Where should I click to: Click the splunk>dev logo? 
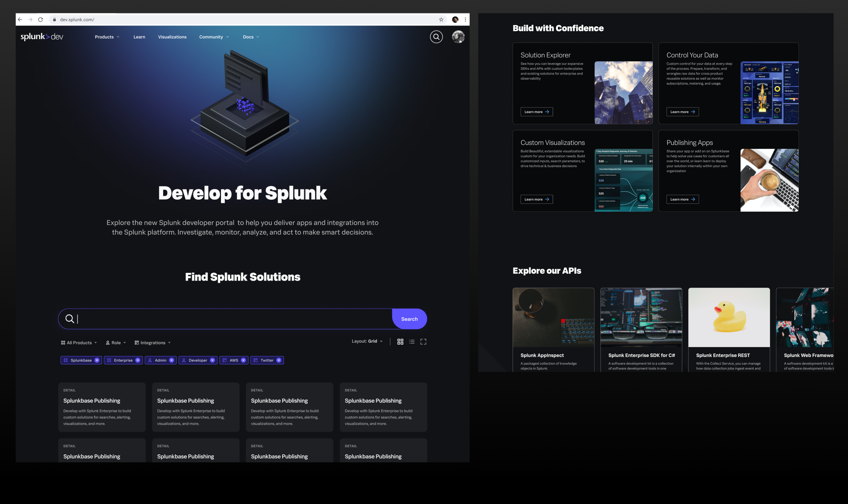[x=42, y=37]
